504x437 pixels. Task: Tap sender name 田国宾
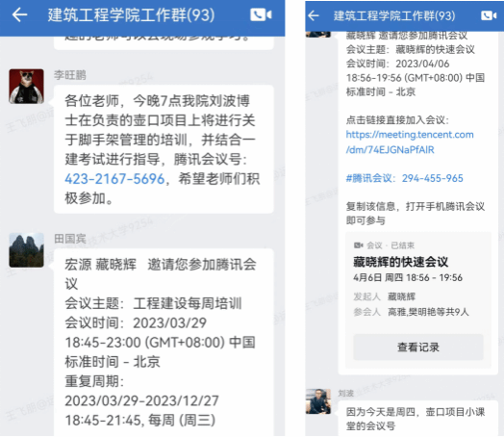click(70, 239)
